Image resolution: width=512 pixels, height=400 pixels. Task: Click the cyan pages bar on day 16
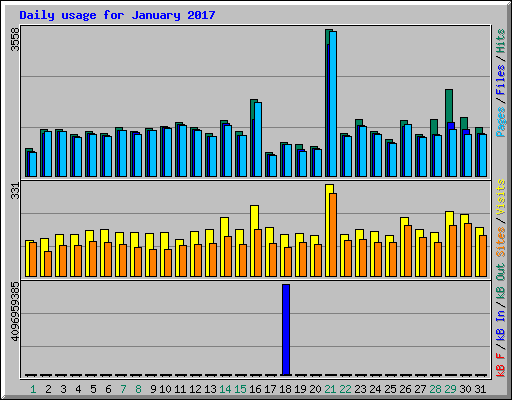pyautogui.click(x=258, y=139)
